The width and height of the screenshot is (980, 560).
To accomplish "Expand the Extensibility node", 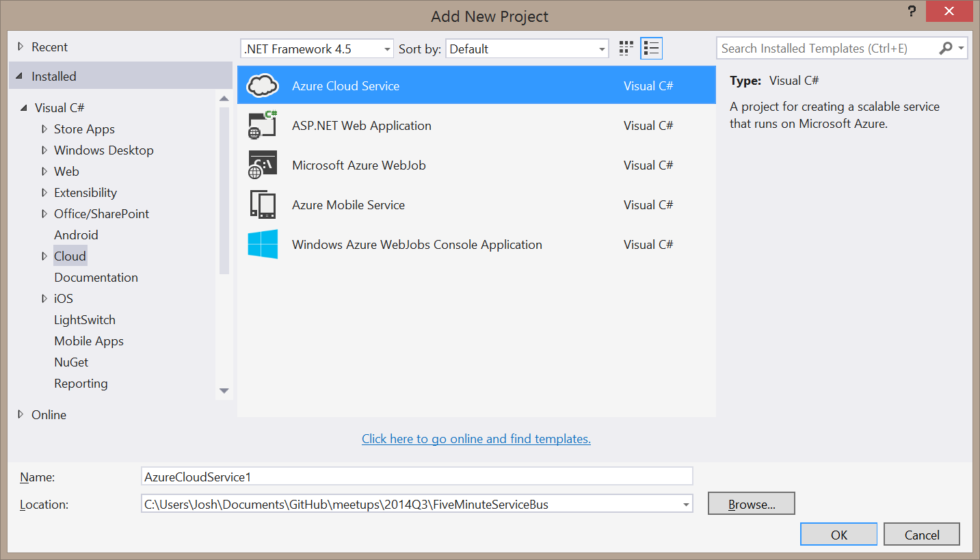I will click(44, 193).
